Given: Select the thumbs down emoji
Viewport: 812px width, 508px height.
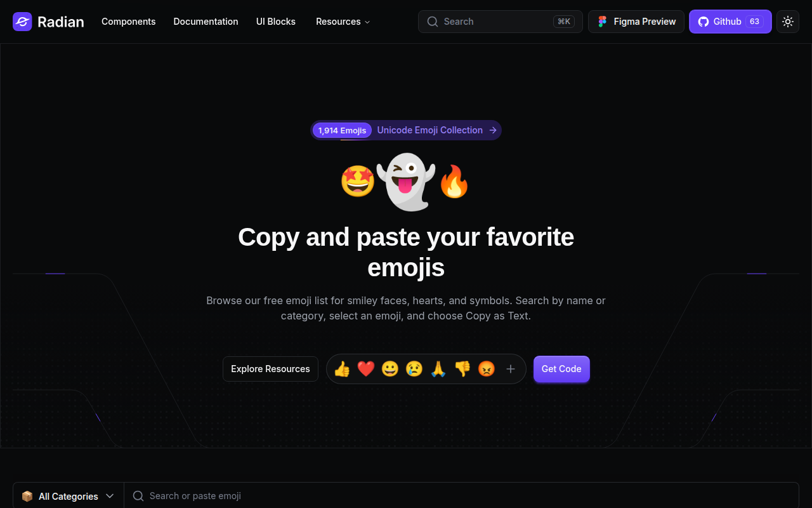Looking at the screenshot, I should (x=462, y=369).
